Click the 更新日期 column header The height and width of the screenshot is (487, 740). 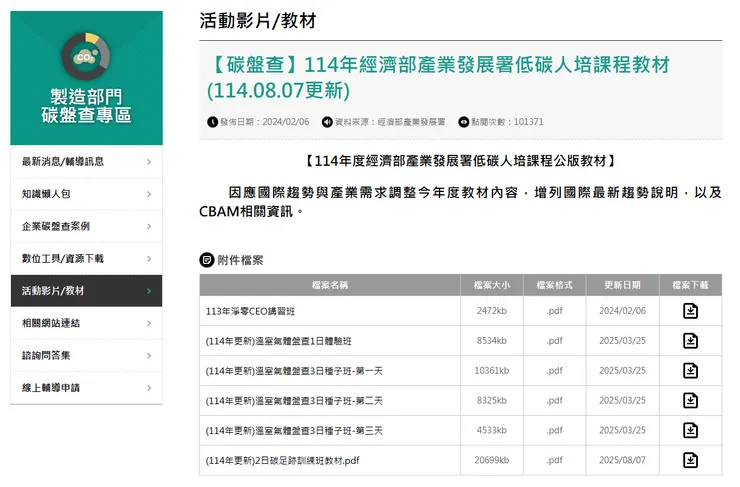point(622,285)
